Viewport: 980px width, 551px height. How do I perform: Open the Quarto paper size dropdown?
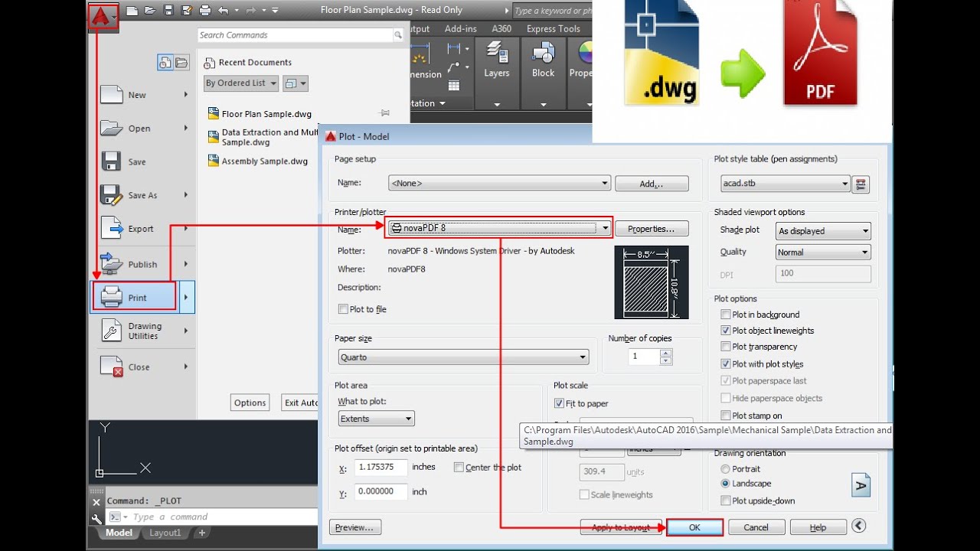tap(463, 357)
